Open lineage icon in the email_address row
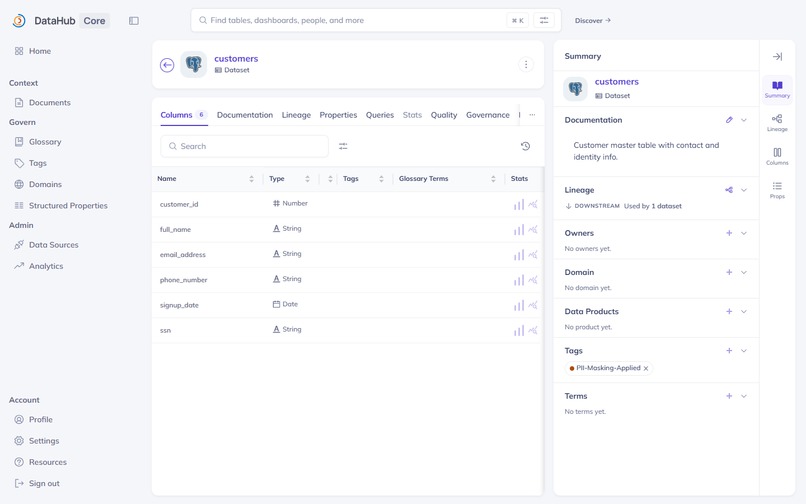This screenshot has height=504, width=806. [533, 255]
